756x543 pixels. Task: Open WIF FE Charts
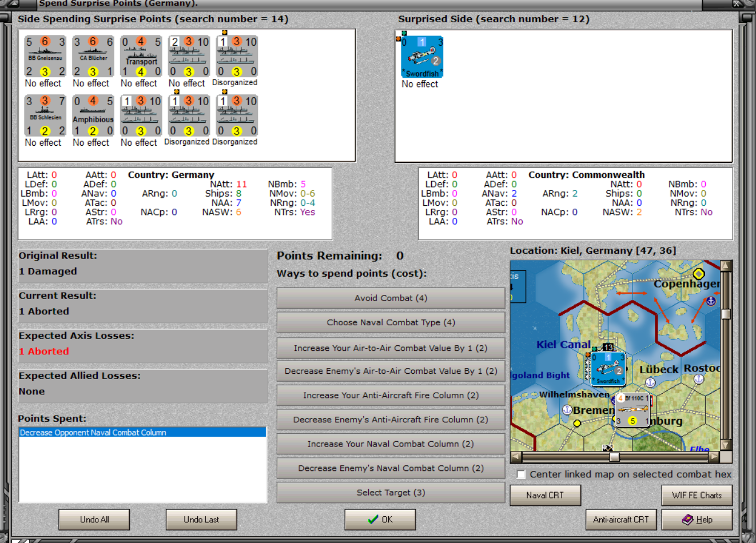(697, 495)
